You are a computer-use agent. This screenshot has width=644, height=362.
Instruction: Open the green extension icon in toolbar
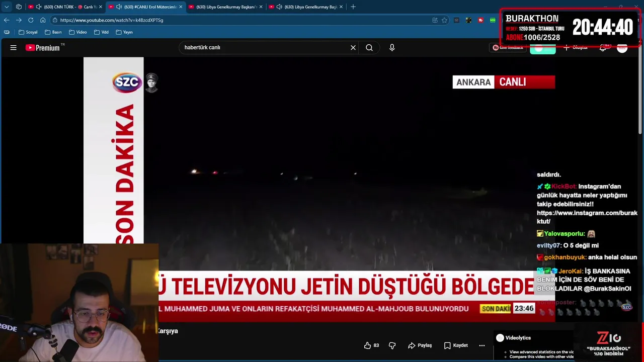[x=493, y=20]
